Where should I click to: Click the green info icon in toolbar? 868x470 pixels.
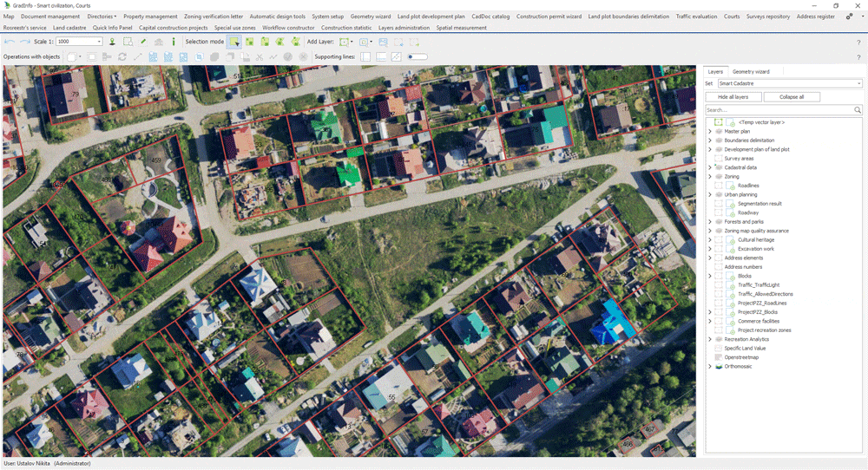(173, 42)
